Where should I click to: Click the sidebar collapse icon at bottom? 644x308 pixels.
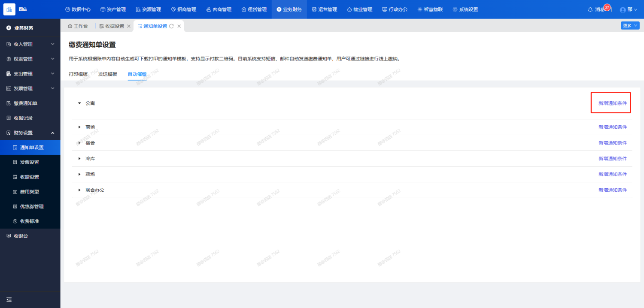pos(9,299)
